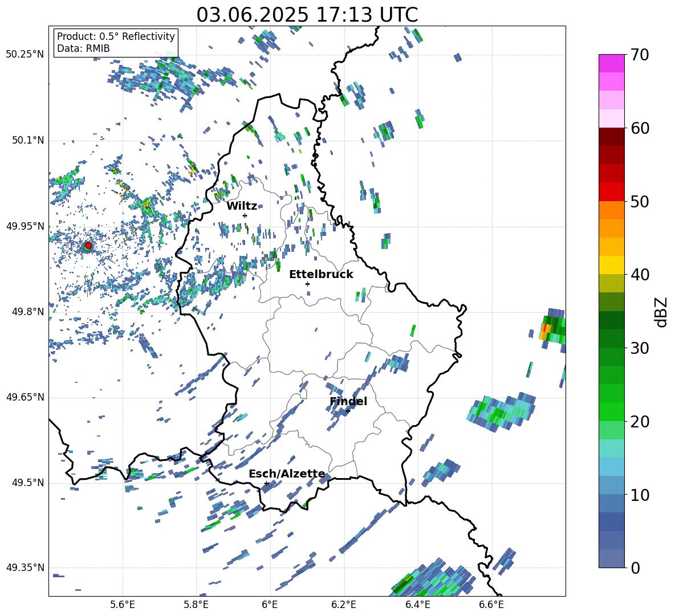Click the colorbar 50 tick label
675x616 pixels.
click(x=640, y=201)
